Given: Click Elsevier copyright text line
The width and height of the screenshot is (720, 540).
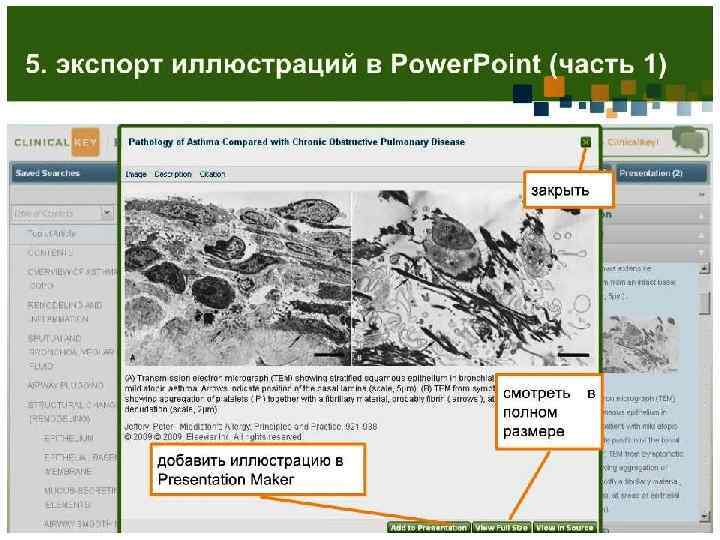Looking at the screenshot, I should point(213,437).
